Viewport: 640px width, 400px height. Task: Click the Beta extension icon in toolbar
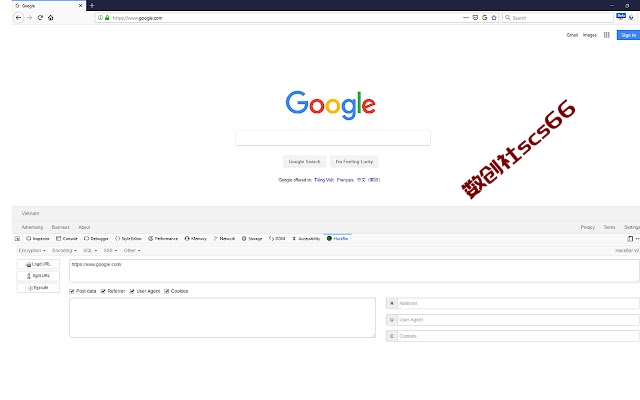tap(621, 17)
